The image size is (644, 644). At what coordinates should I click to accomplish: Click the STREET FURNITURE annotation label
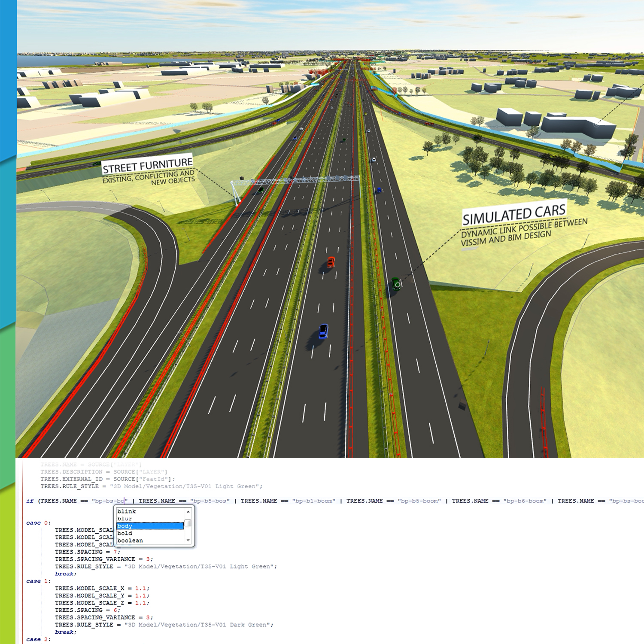pos(147,165)
